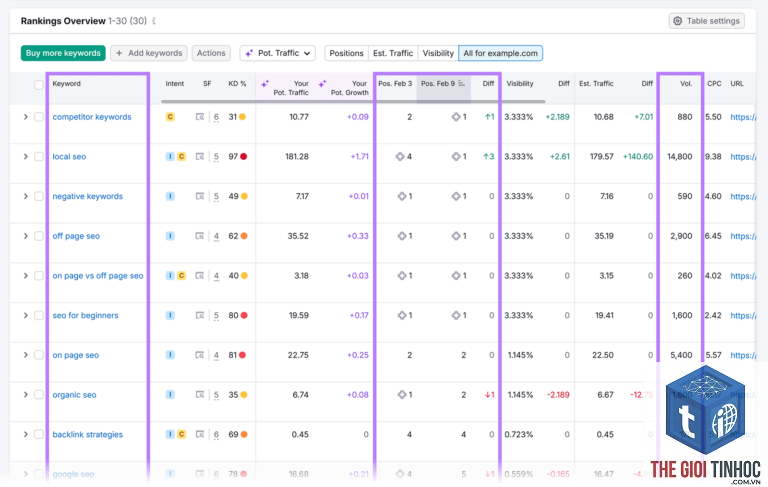Click the featured snippet icon in competitor keywords Pos. Feb 9
This screenshot has height=487, width=768.
[456, 117]
